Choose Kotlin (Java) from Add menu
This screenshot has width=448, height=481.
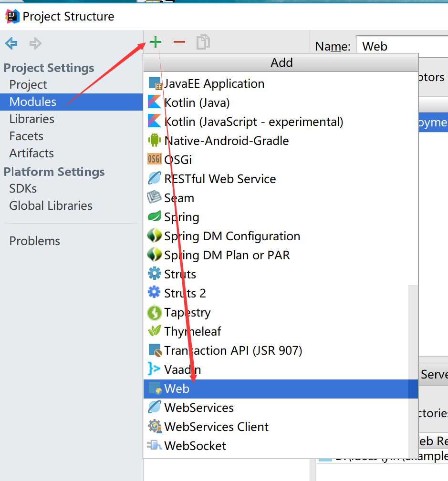[281, 102]
